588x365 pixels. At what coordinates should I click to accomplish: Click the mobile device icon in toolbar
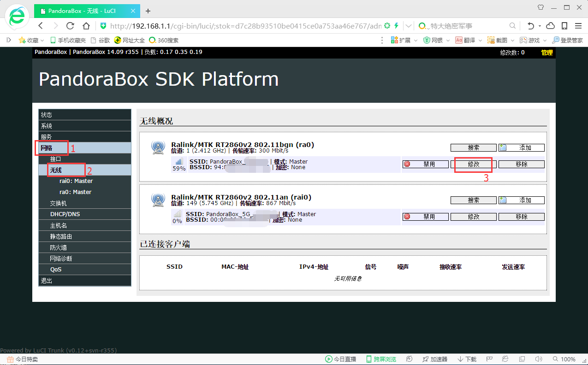point(564,26)
